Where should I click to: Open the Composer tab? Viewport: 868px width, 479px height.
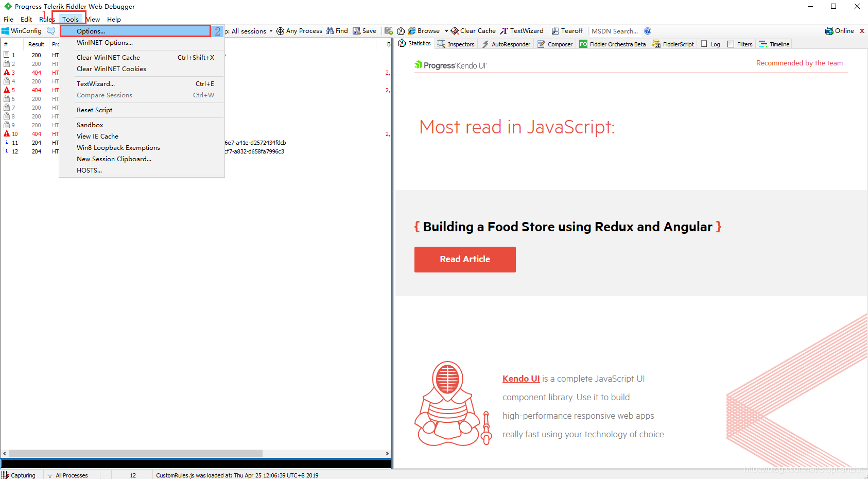tap(555, 44)
